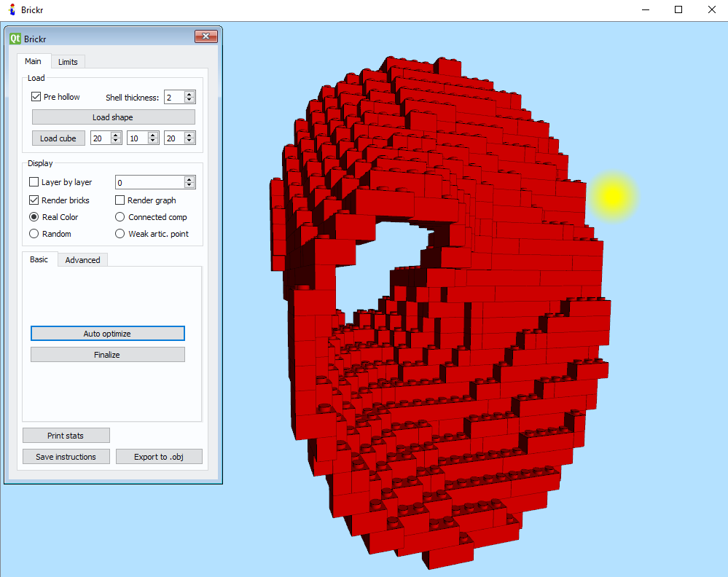Image resolution: width=728 pixels, height=577 pixels.
Task: Disable the Render bricks checkbox
Action: tap(34, 200)
